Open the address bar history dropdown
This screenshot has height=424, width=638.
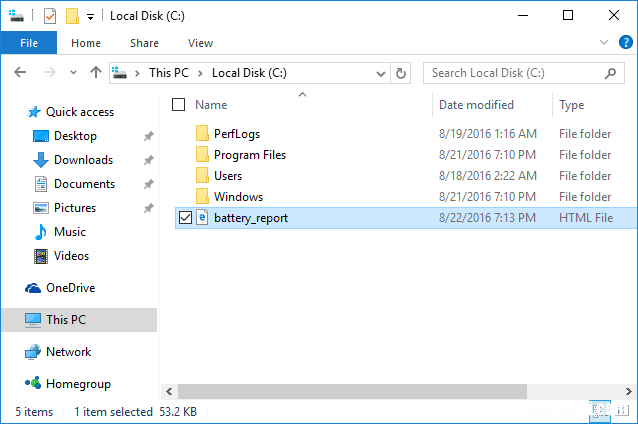381,74
